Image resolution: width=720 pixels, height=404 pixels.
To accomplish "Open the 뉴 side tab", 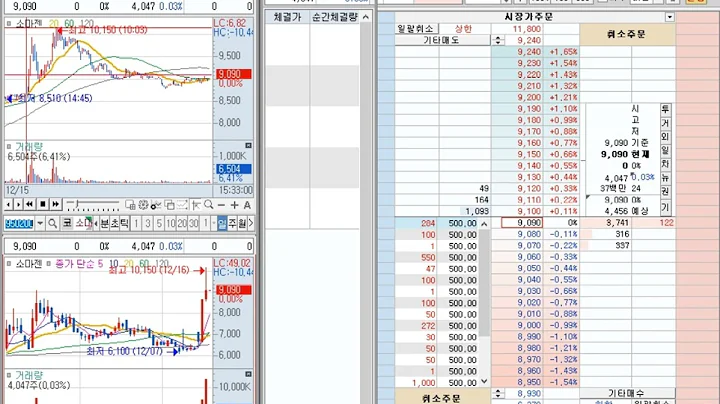I will [x=665, y=178].
